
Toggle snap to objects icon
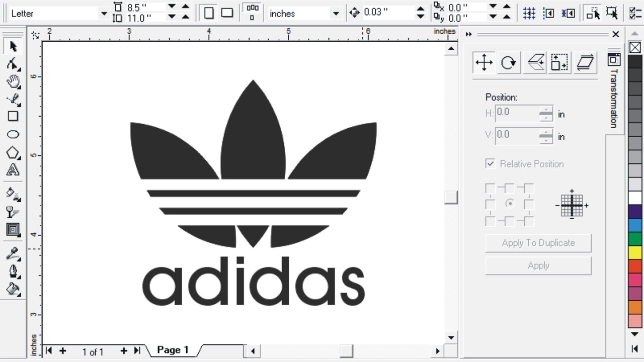(569, 13)
